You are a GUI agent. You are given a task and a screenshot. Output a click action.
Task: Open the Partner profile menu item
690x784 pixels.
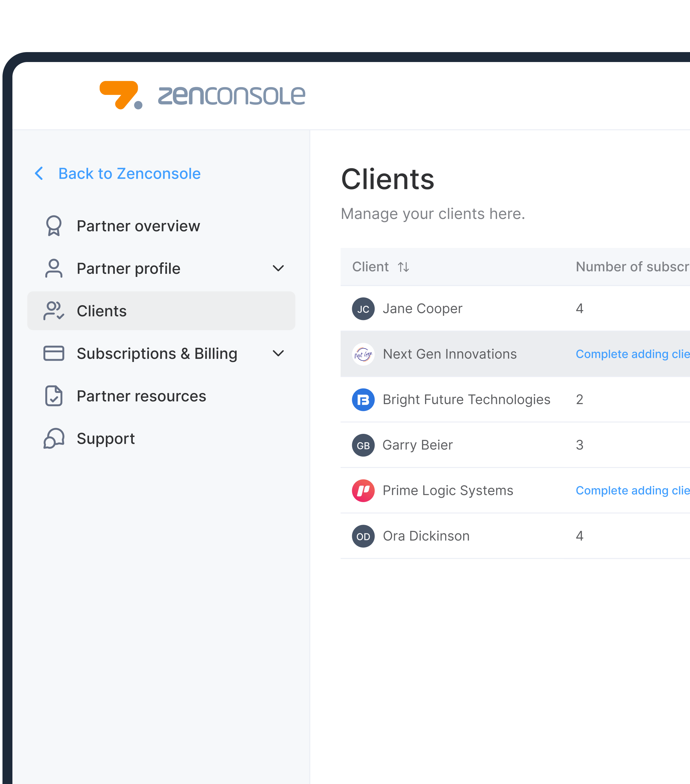tap(161, 268)
